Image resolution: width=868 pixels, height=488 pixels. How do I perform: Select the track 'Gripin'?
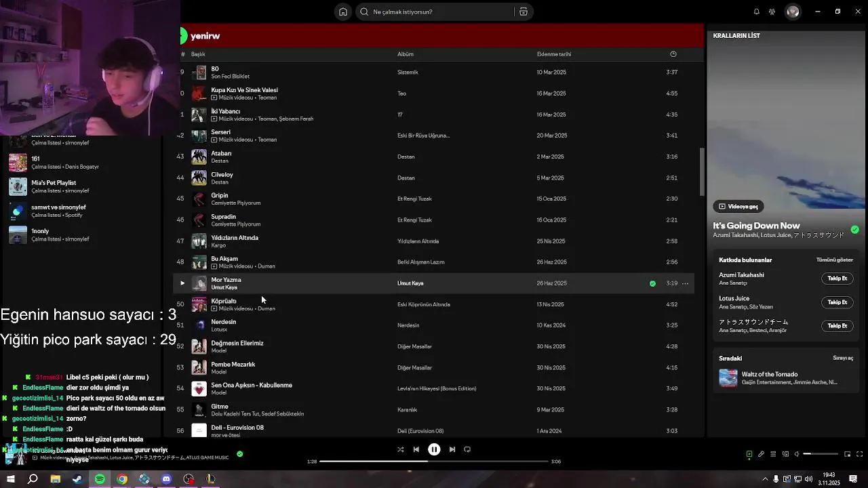[x=219, y=195]
